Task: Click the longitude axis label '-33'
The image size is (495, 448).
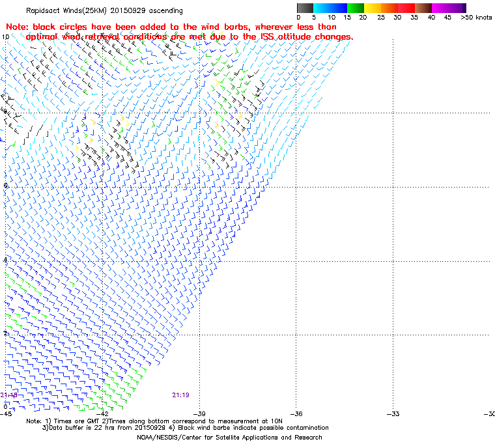Action: [393, 413]
